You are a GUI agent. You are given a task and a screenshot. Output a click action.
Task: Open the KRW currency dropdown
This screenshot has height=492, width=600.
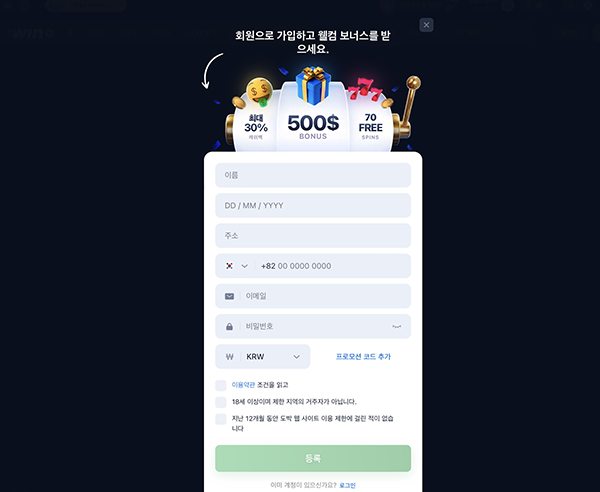point(263,357)
